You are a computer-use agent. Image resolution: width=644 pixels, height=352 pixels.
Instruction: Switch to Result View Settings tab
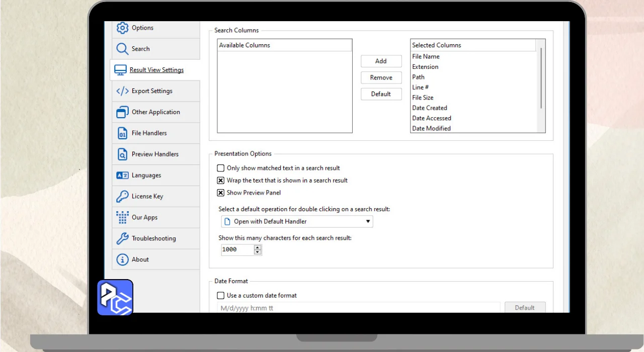156,70
